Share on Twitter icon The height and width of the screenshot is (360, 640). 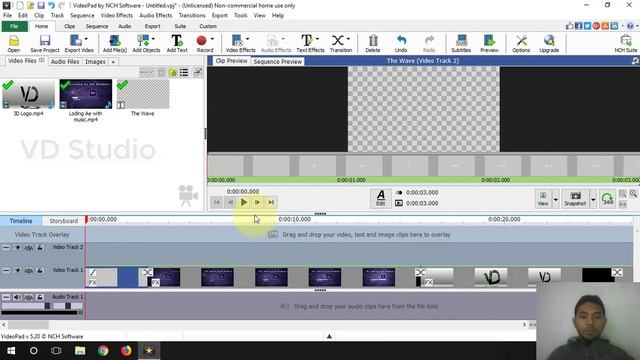(x=587, y=26)
